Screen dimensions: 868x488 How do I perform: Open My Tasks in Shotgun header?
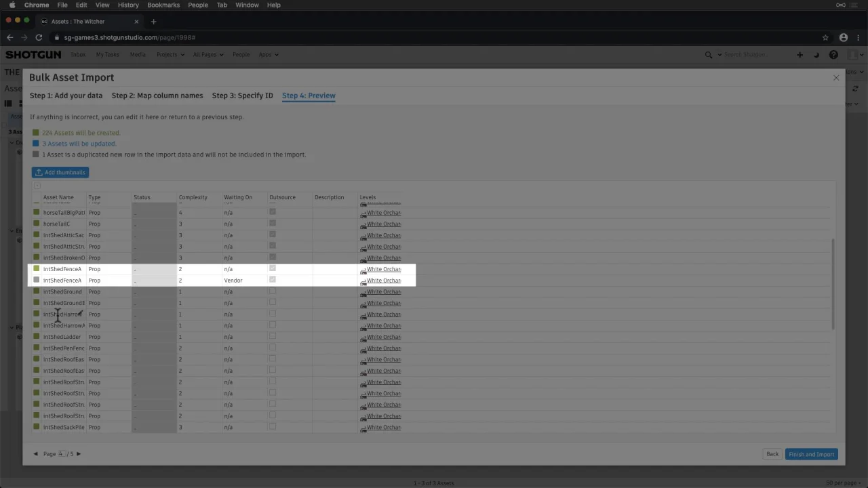click(107, 55)
